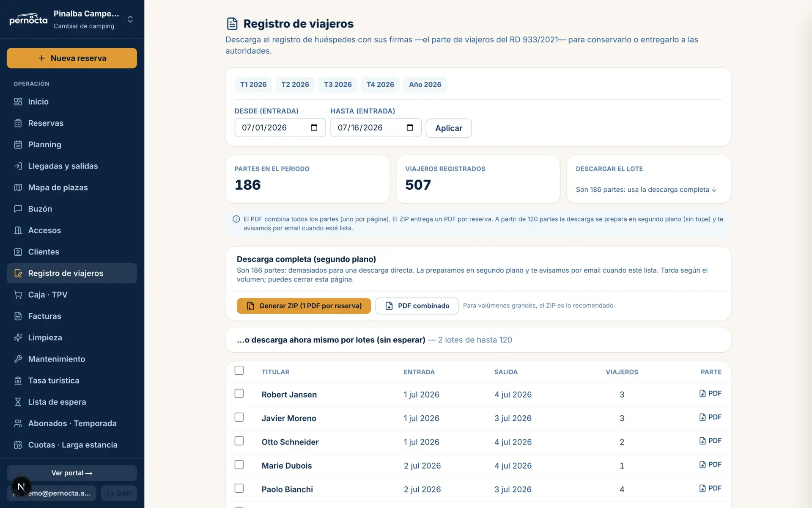The width and height of the screenshot is (812, 508).
Task: Select the T3 2026 quarter preset
Action: pos(337,85)
